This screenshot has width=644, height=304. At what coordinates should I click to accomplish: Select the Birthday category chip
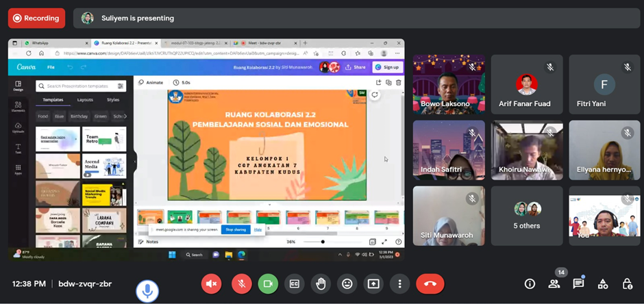pos(79,116)
